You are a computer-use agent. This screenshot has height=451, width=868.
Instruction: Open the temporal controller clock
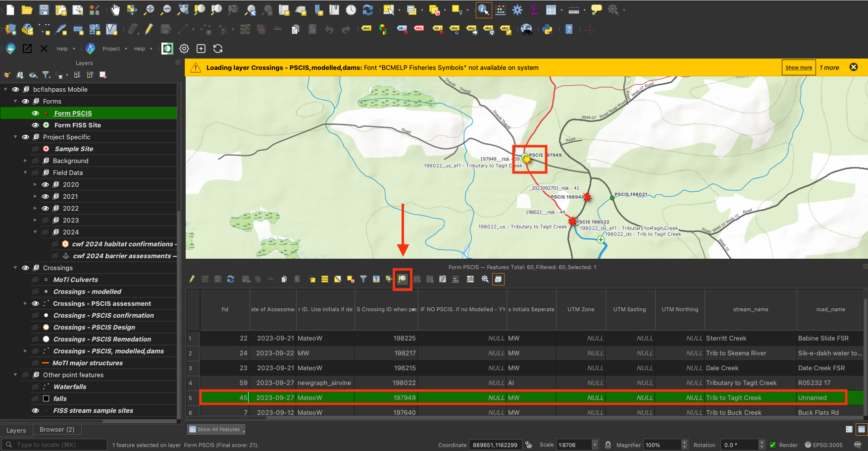pos(351,10)
